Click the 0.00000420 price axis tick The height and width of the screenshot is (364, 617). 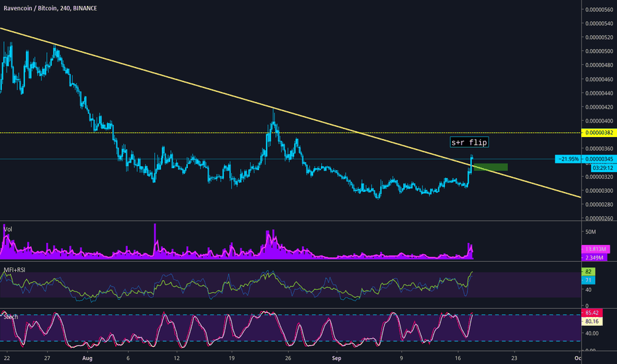coord(599,107)
